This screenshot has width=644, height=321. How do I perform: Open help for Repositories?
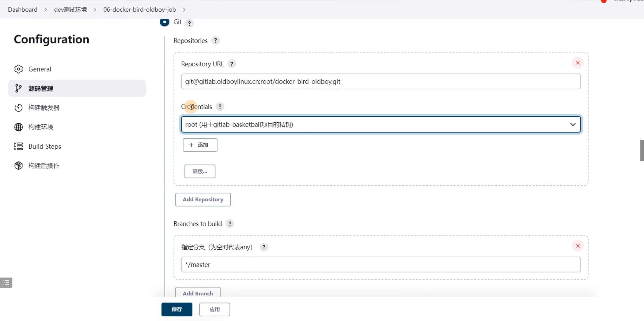point(216,40)
